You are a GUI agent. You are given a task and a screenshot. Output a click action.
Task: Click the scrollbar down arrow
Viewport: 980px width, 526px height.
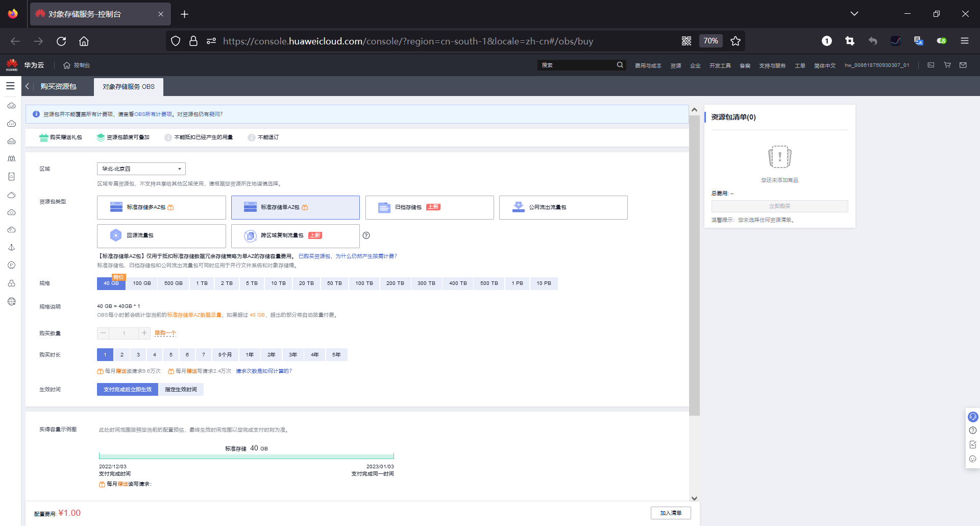pyautogui.click(x=694, y=498)
